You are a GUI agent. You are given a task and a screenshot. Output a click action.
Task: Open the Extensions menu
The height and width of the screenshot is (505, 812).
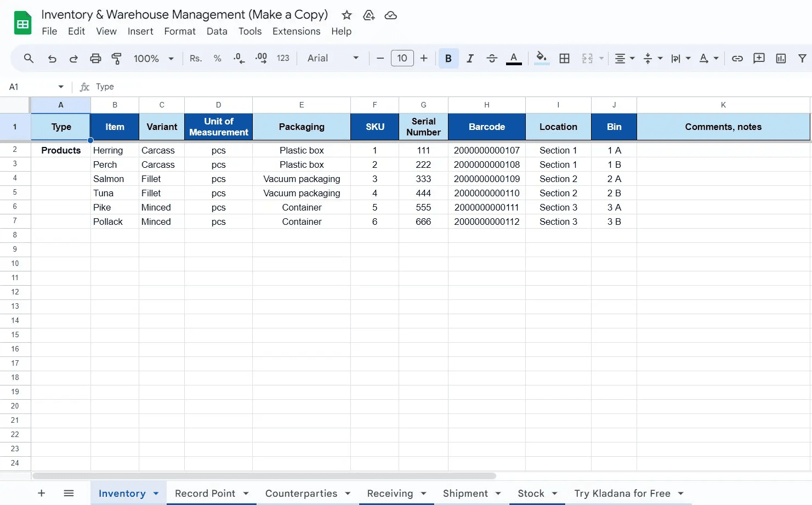click(296, 31)
